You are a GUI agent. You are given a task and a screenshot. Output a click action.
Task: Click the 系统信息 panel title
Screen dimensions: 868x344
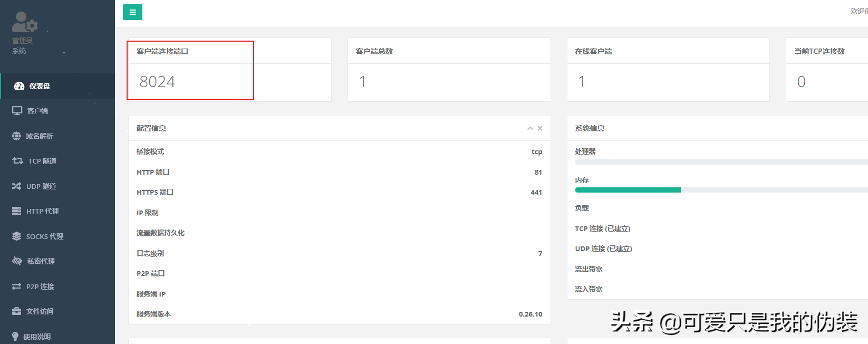pyautogui.click(x=590, y=128)
